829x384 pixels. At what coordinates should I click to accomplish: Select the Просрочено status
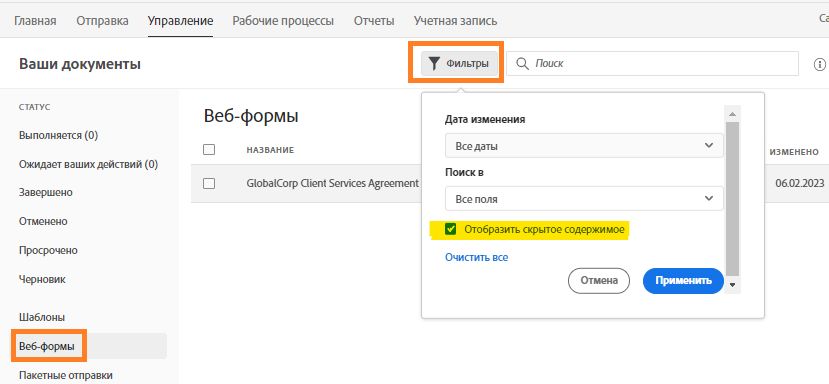coord(48,250)
